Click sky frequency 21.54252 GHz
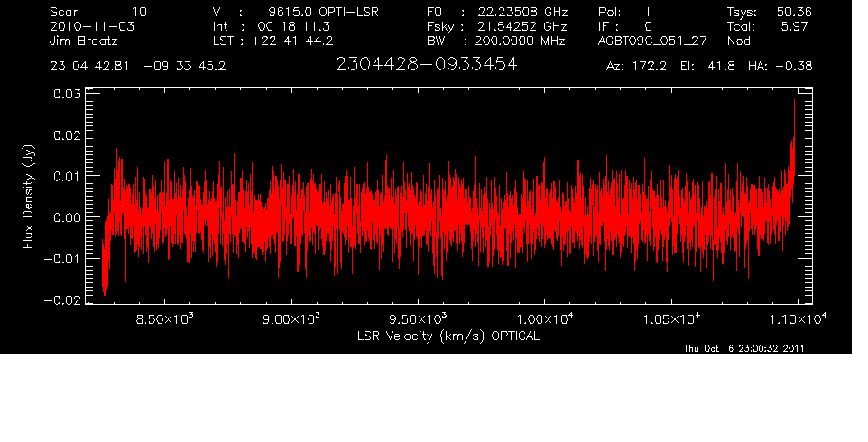This screenshot has width=868, height=442. coord(522,26)
